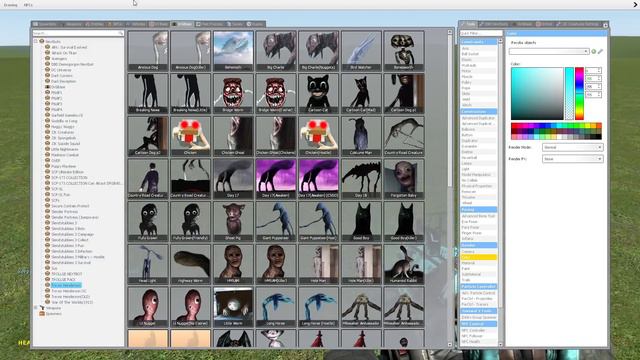Spawn Big Charlie(Nuggets) nextbot
This screenshot has width=640, height=360.
318,51
